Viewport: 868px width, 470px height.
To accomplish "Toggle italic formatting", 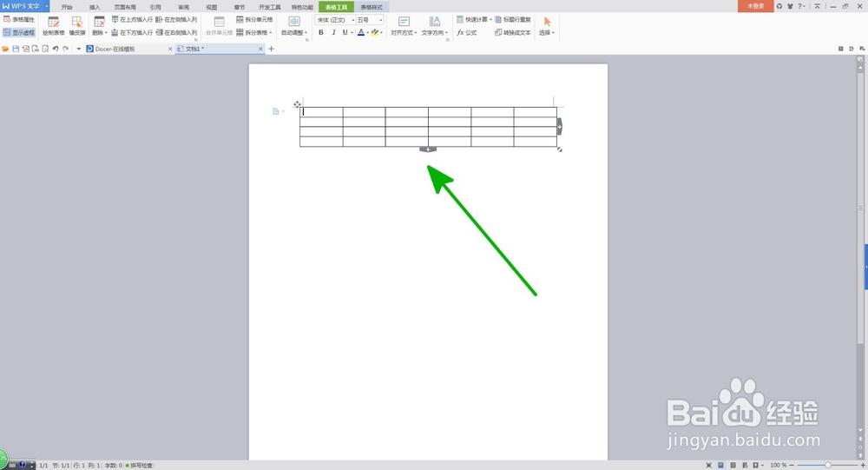I will (333, 33).
